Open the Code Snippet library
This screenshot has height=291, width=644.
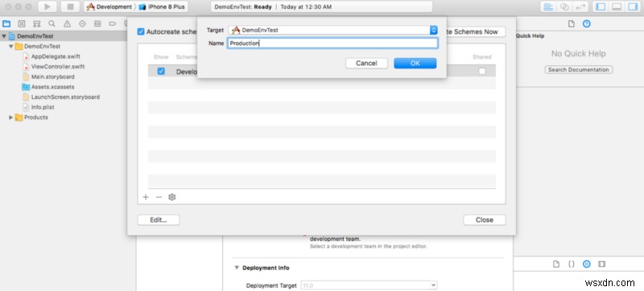[x=572, y=264]
